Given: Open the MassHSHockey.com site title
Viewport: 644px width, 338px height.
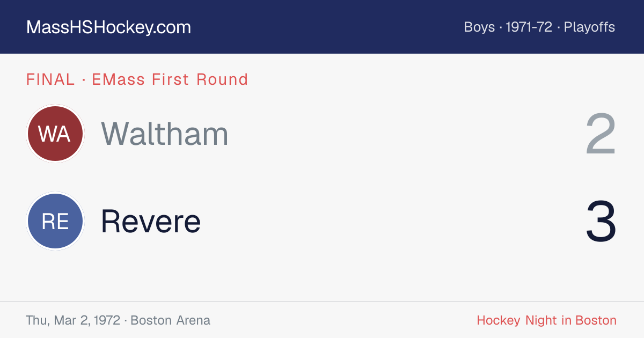Looking at the screenshot, I should click(108, 27).
